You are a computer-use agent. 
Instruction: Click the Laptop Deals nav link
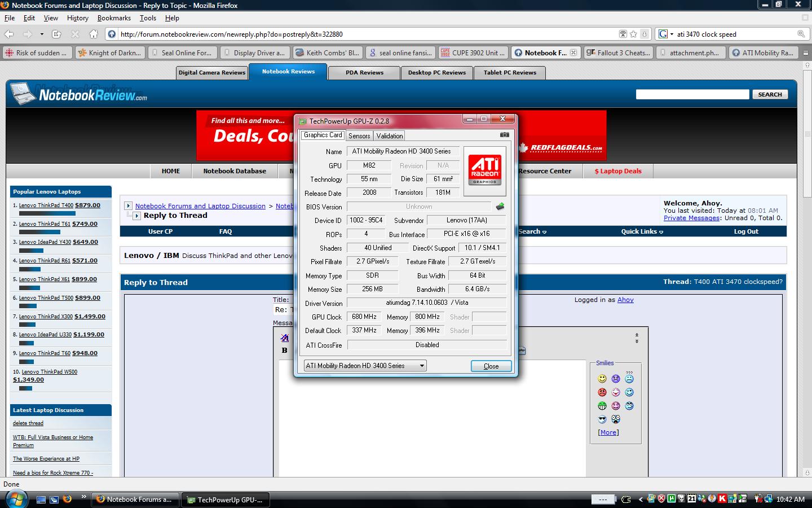pos(618,171)
